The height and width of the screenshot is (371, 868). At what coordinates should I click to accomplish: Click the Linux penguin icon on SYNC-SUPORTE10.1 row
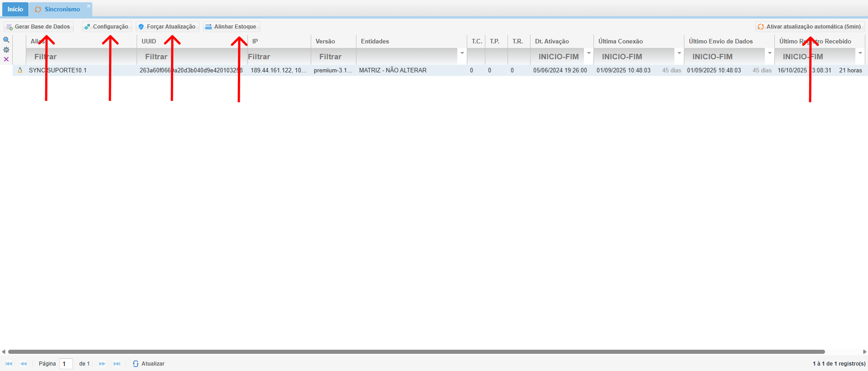coord(20,70)
